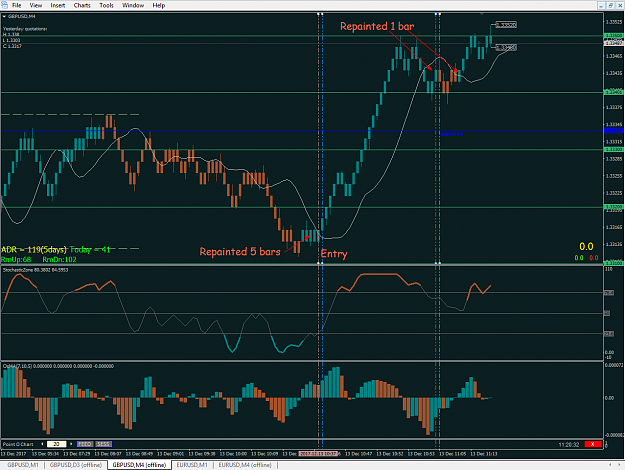Click the blue pivot level horizontal line label
625x470 pixels.
coord(451,134)
